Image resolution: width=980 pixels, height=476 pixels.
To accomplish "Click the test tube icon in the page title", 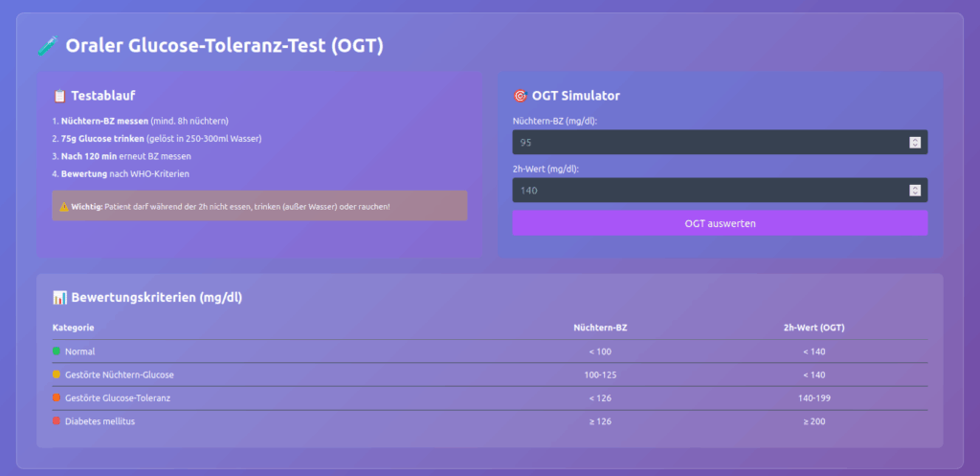I will click(x=48, y=46).
